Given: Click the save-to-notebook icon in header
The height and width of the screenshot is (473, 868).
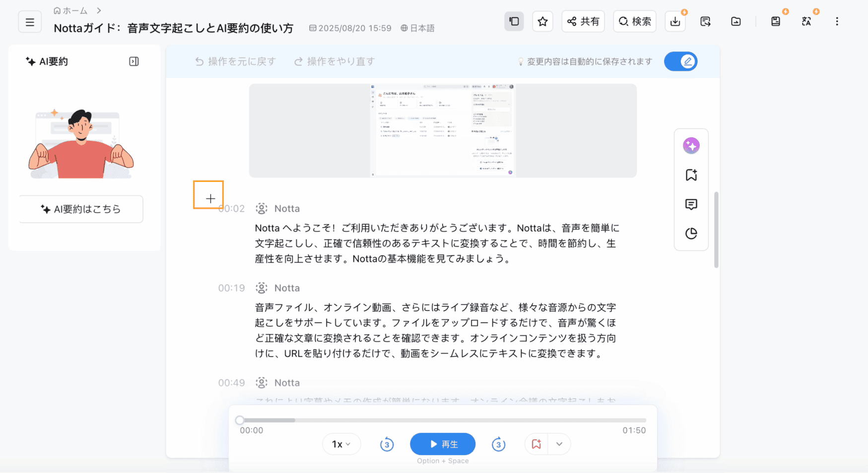Looking at the screenshot, I should [x=776, y=21].
